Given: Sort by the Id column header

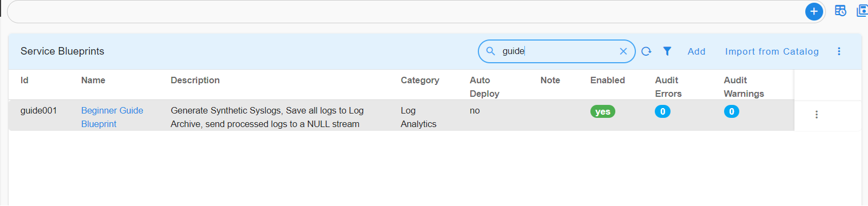Looking at the screenshot, I should 24,80.
